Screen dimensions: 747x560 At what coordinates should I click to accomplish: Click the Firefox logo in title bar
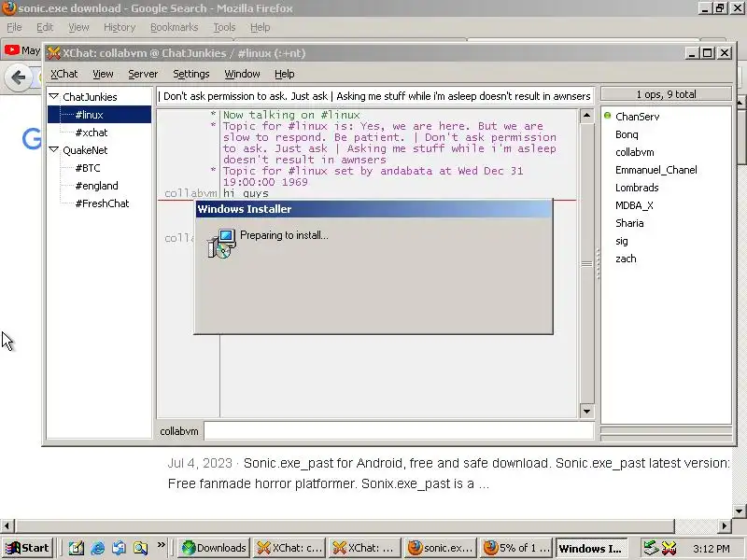pyautogui.click(x=8, y=8)
